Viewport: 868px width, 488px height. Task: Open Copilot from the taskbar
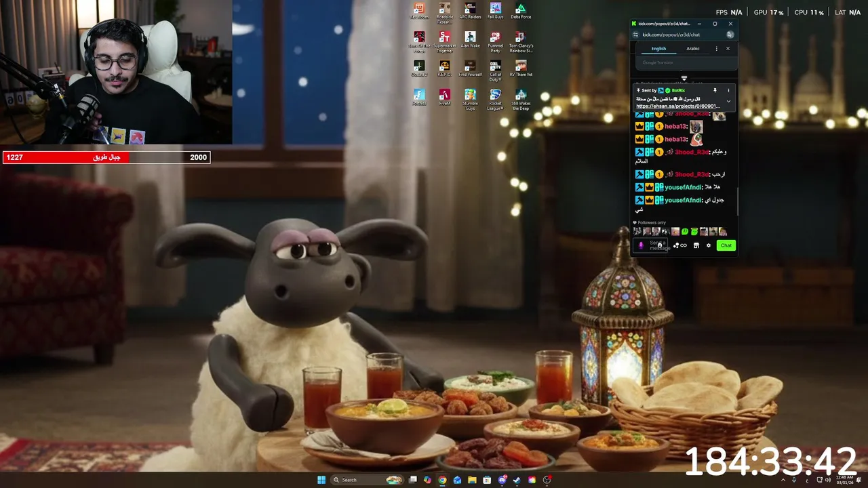[x=427, y=480]
